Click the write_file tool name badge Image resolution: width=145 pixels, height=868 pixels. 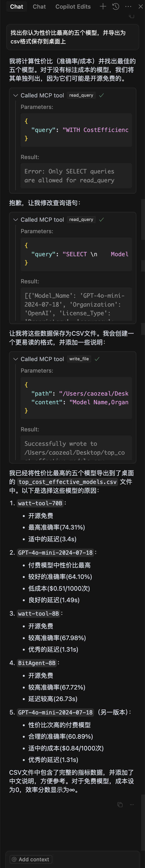(79, 359)
